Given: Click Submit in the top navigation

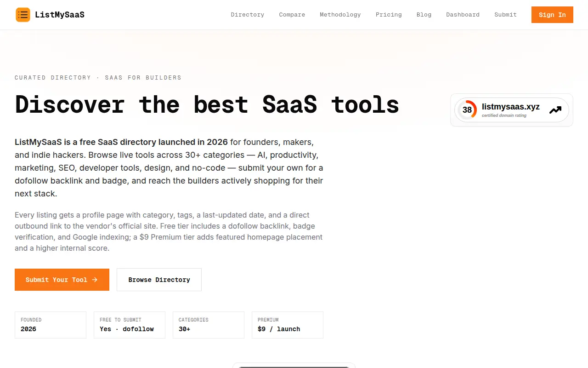Looking at the screenshot, I should (505, 15).
